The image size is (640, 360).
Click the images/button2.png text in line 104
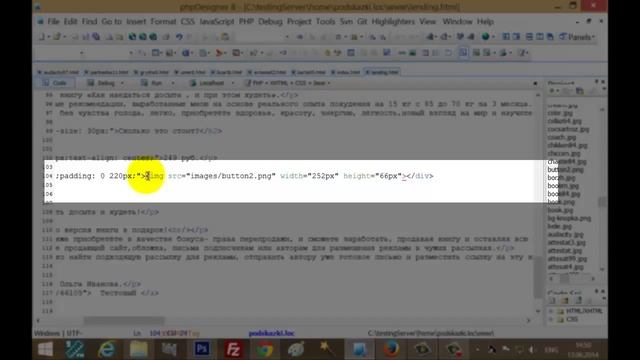pyautogui.click(x=231, y=176)
